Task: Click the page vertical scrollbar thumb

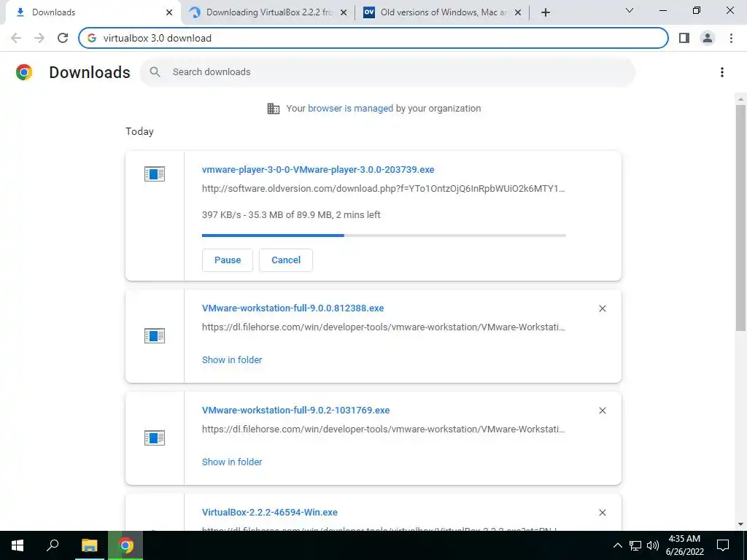Action: click(740, 217)
